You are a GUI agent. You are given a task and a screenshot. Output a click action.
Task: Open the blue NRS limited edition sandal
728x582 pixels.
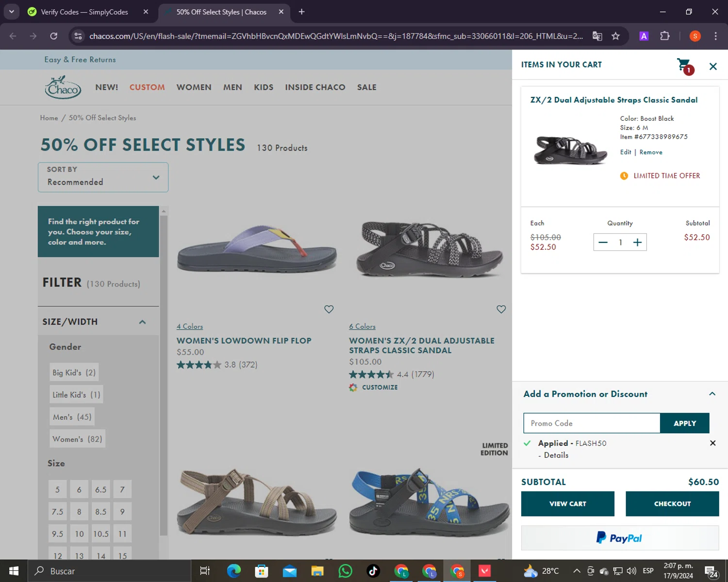pyautogui.click(x=429, y=502)
